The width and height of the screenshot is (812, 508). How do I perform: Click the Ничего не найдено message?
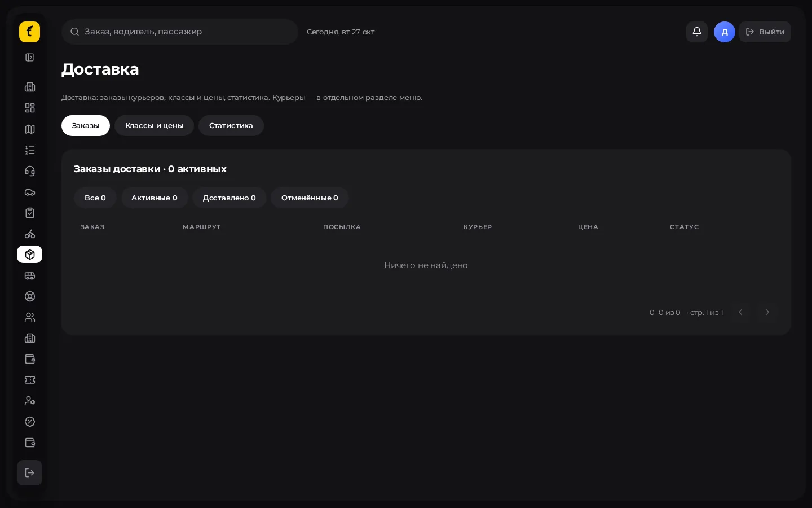pyautogui.click(x=426, y=265)
